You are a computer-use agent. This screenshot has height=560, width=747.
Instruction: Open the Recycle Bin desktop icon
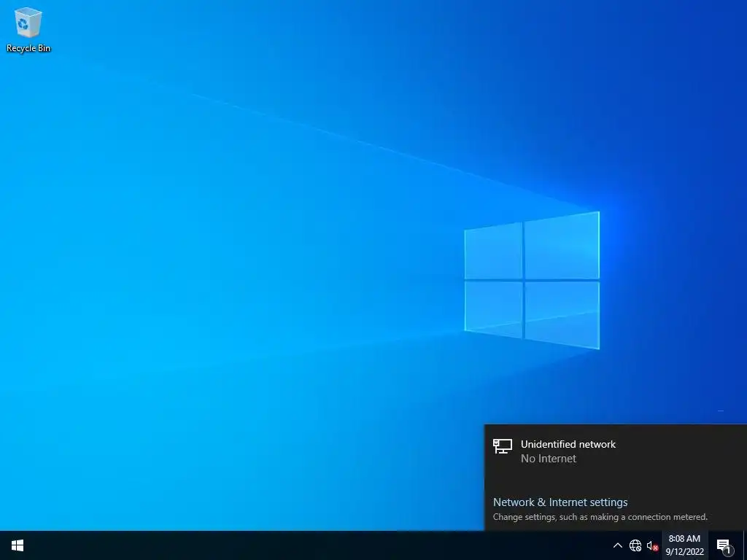28,29
